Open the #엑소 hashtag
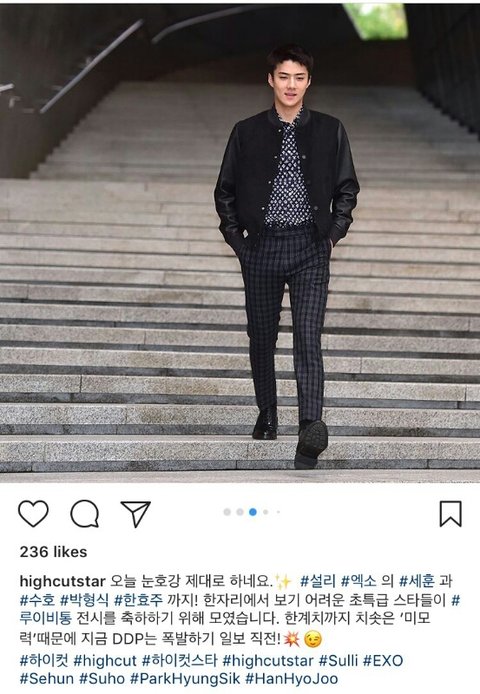This screenshot has height=694, width=480. (x=358, y=581)
